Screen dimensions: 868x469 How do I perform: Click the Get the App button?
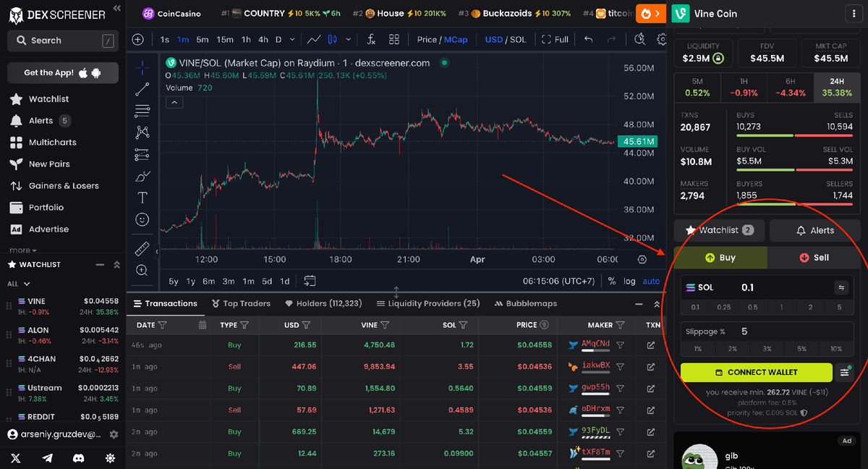63,72
